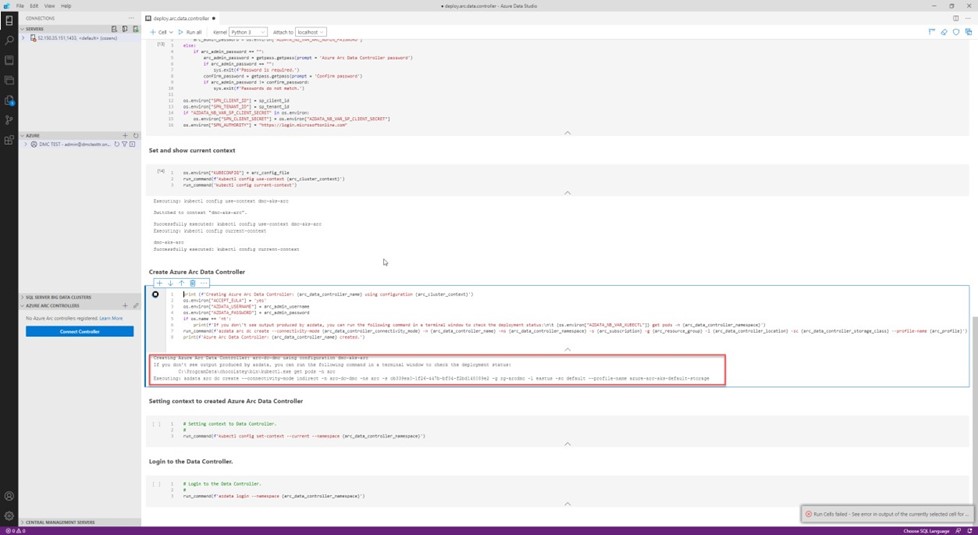Collapse the Create Azure Arc Data Controller code cell

pyautogui.click(x=567, y=349)
